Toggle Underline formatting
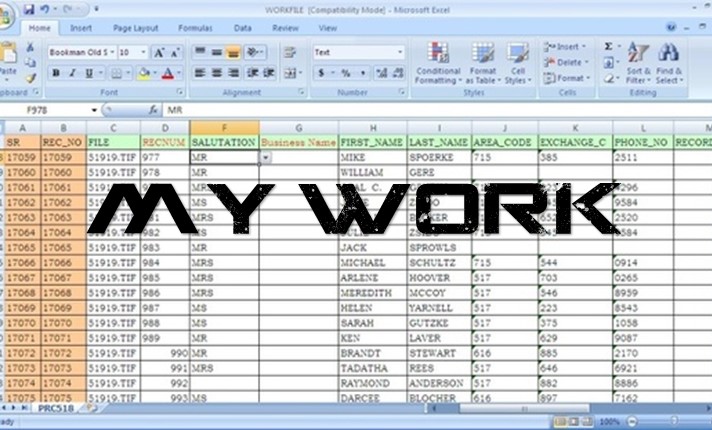The width and height of the screenshot is (712, 430). (89, 73)
